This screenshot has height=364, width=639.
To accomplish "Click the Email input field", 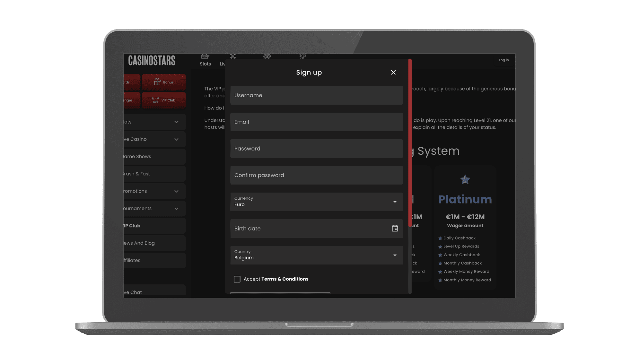I will (316, 122).
